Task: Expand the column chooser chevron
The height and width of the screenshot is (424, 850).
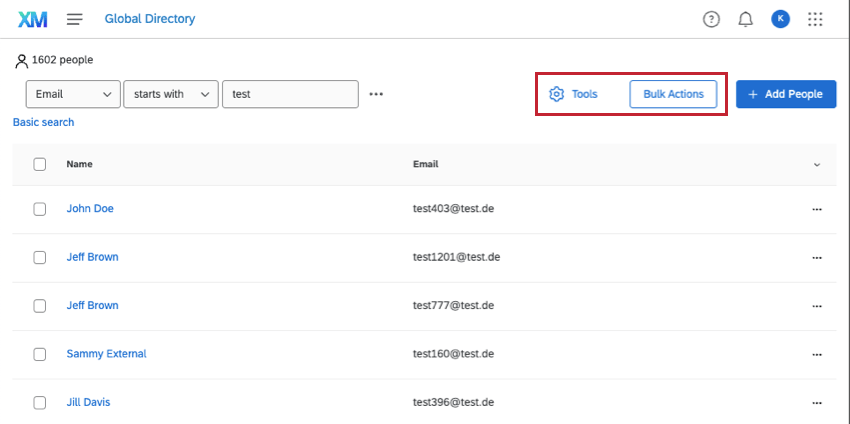Action: click(817, 164)
